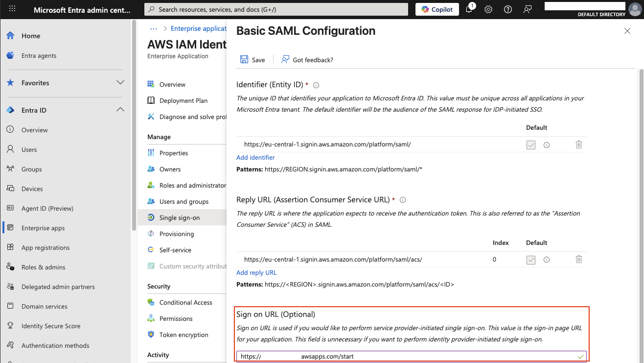Open the info tooltip beside Identifier (Entity ID)
The height and width of the screenshot is (363, 644).
[316, 85]
